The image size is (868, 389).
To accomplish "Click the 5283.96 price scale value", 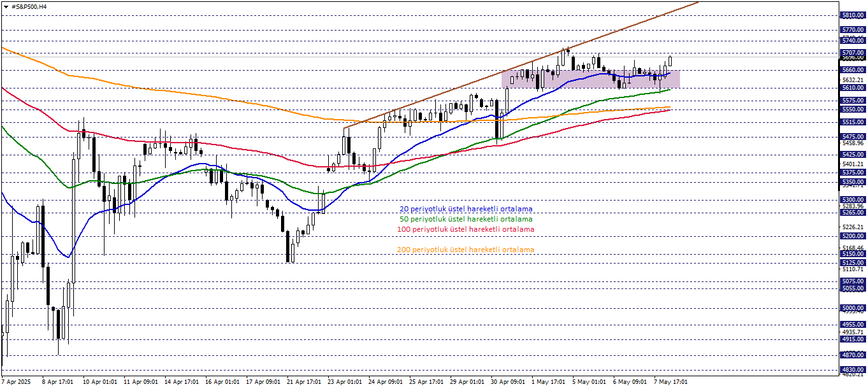I will point(852,206).
